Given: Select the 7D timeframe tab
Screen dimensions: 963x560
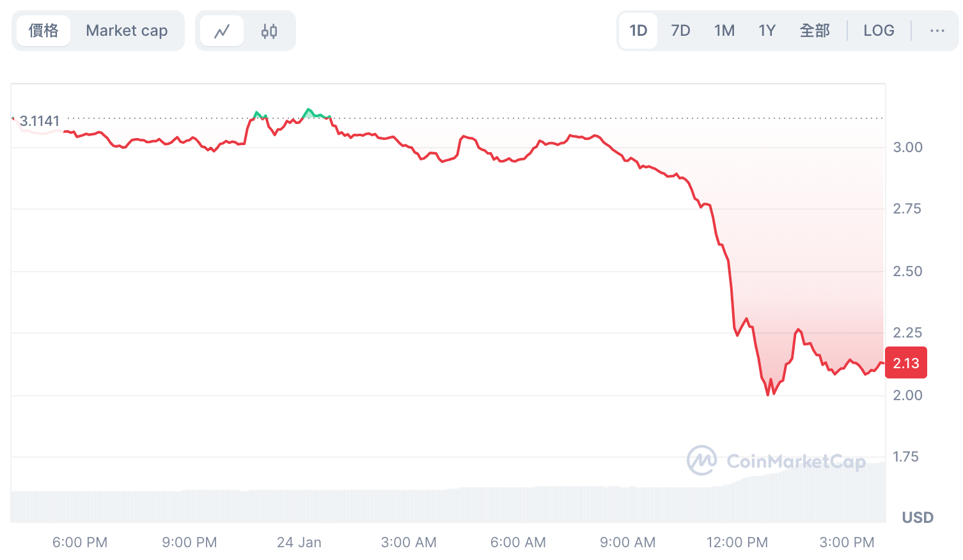Looking at the screenshot, I should [x=680, y=30].
